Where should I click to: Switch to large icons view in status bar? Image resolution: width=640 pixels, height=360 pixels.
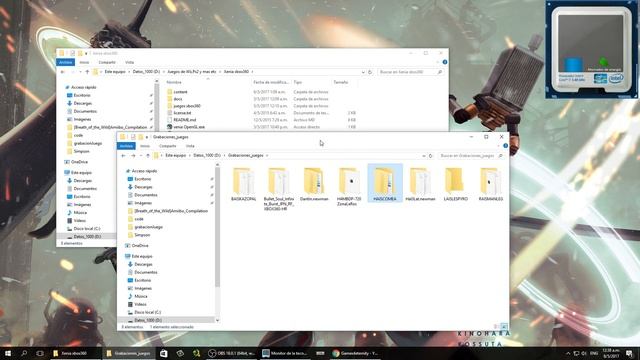coord(504,327)
